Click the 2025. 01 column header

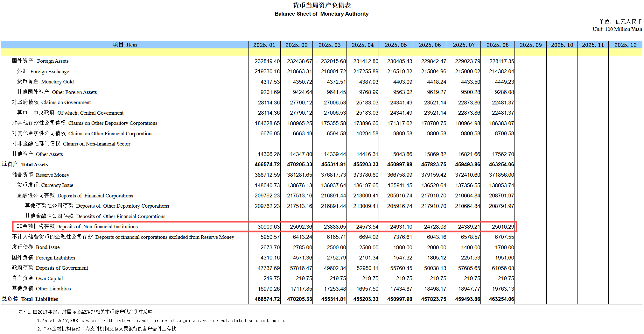pyautogui.click(x=264, y=45)
